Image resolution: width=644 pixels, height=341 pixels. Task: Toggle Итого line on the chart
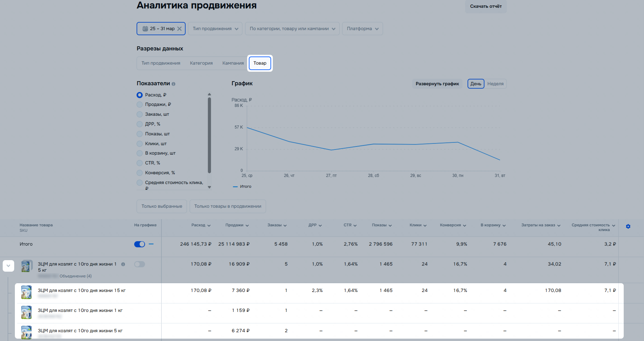pyautogui.click(x=140, y=244)
